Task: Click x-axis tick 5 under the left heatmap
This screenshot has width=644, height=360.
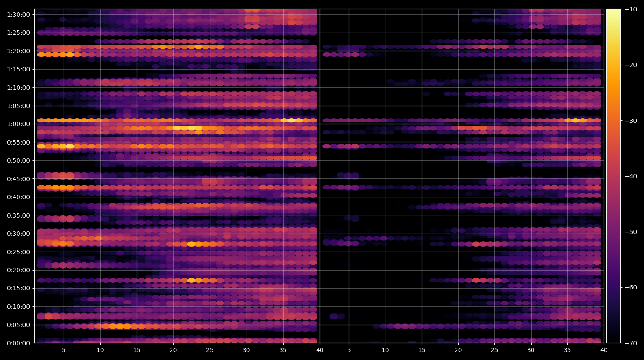Action: [x=64, y=350]
